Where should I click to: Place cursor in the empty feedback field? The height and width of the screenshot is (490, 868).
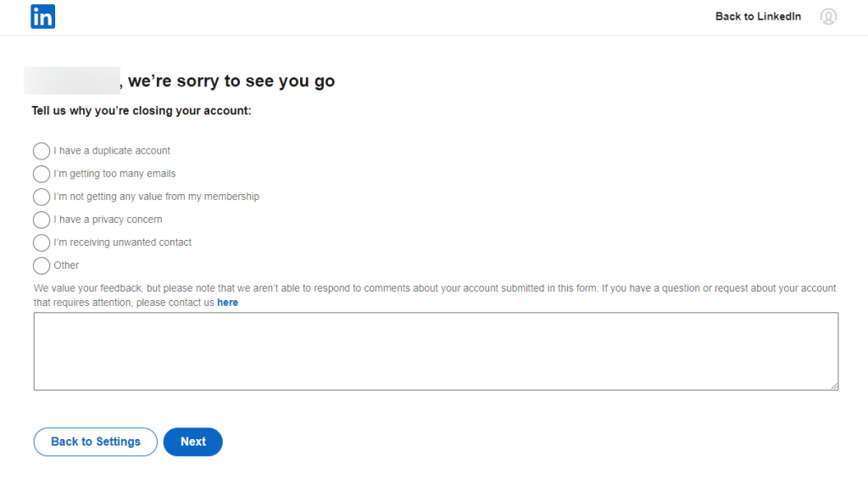[436, 351]
